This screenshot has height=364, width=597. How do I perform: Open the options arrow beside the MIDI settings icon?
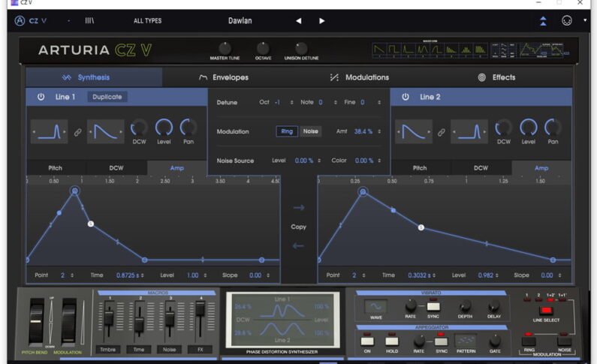point(585,20)
